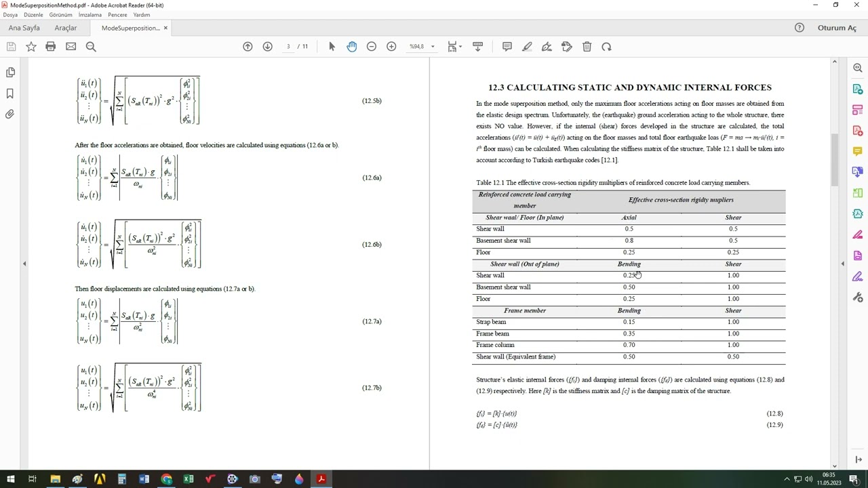Open teal compress PDF tool
The image size is (868, 488).
pyautogui.click(x=857, y=213)
